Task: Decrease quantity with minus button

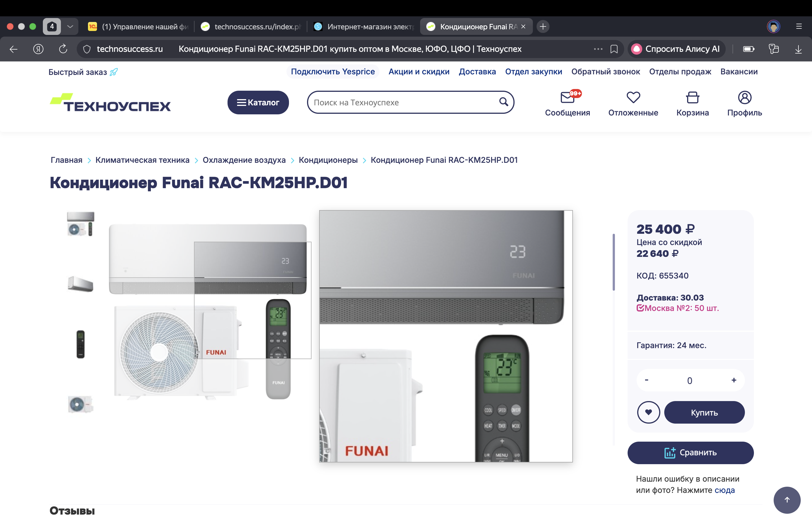Action: pyautogui.click(x=646, y=380)
